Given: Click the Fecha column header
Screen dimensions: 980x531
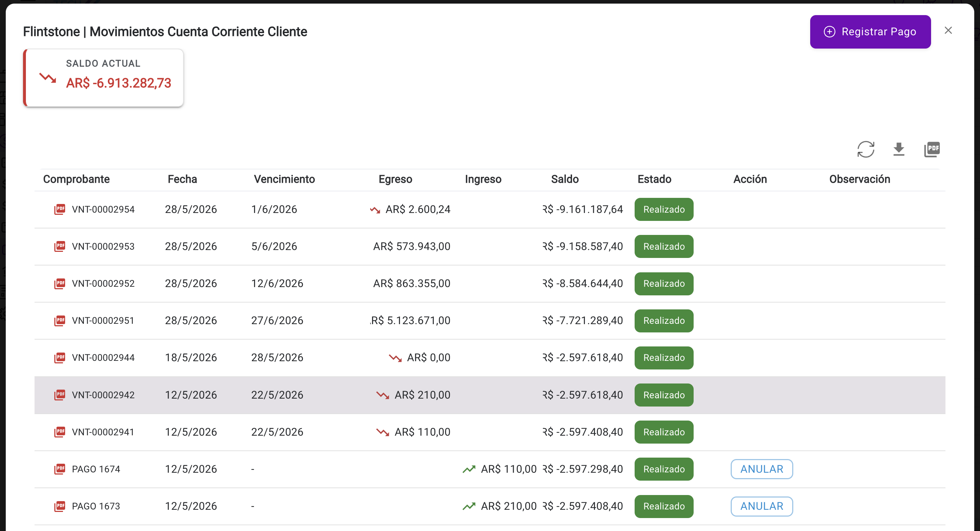Looking at the screenshot, I should tap(182, 179).
